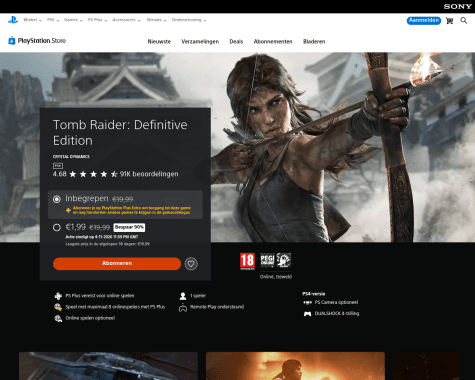Expand the Ondersteuning menu

point(189,20)
